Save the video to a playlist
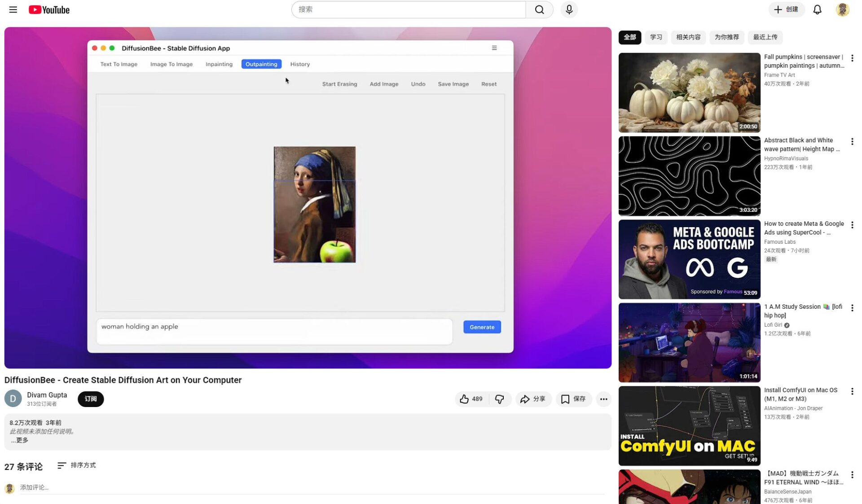Image resolution: width=862 pixels, height=504 pixels. tap(573, 399)
